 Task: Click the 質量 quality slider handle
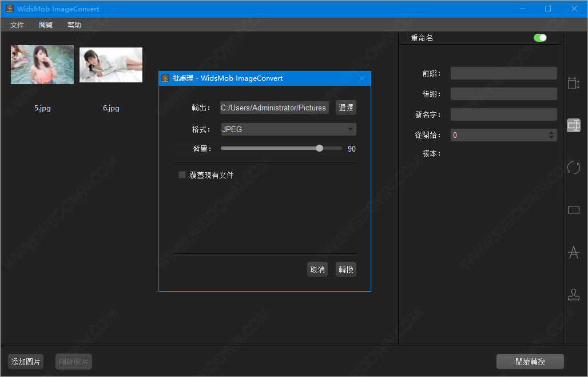(319, 148)
